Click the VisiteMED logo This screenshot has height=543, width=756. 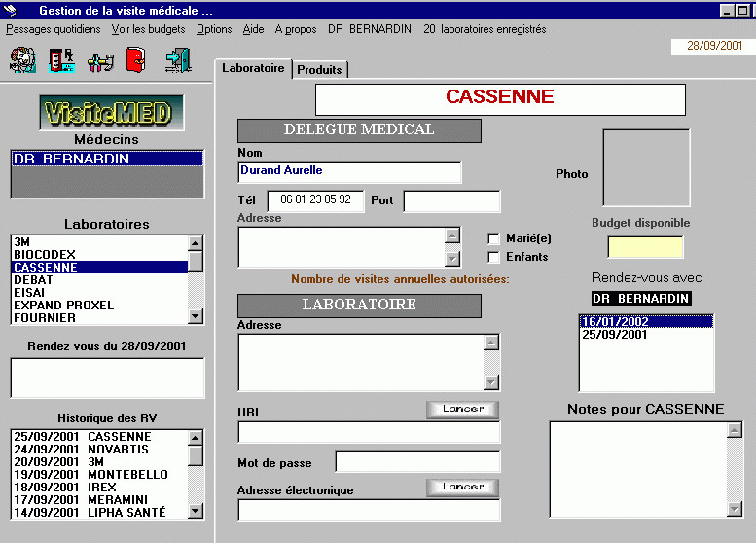coord(112,113)
